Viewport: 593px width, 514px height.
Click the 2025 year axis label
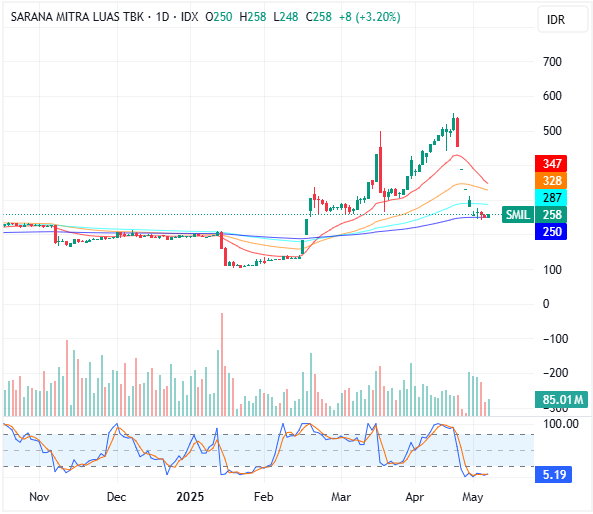click(190, 497)
